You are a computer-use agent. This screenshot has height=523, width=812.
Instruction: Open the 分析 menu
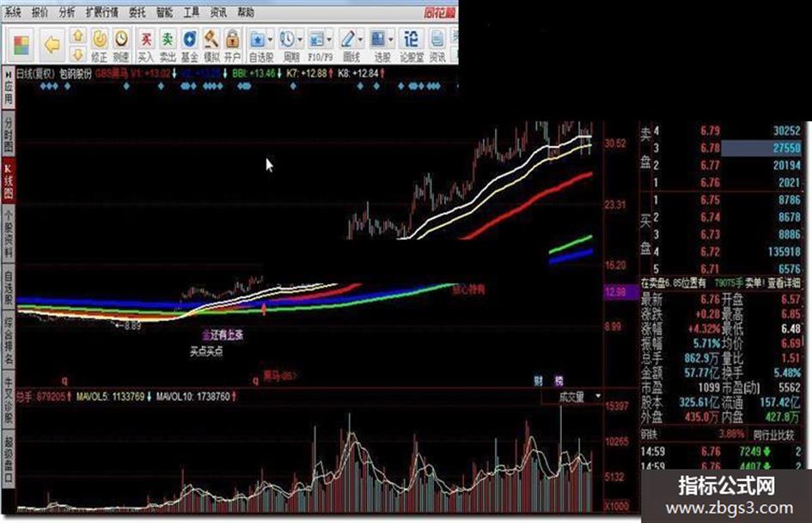(x=66, y=12)
